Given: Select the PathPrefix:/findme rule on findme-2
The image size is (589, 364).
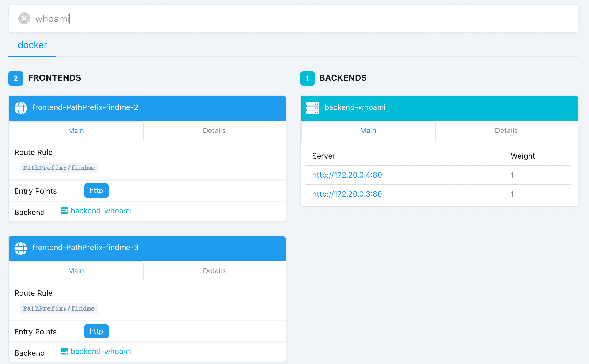Looking at the screenshot, I should 59,168.
